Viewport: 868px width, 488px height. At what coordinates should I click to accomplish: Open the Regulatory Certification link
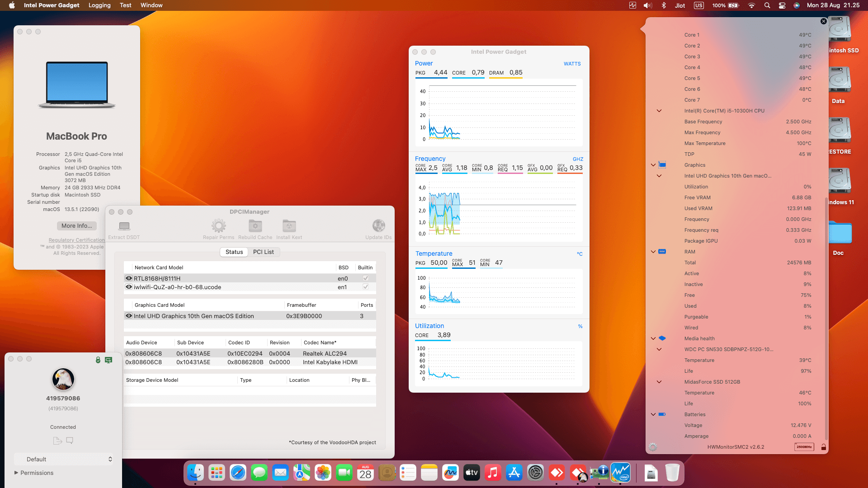(76, 240)
